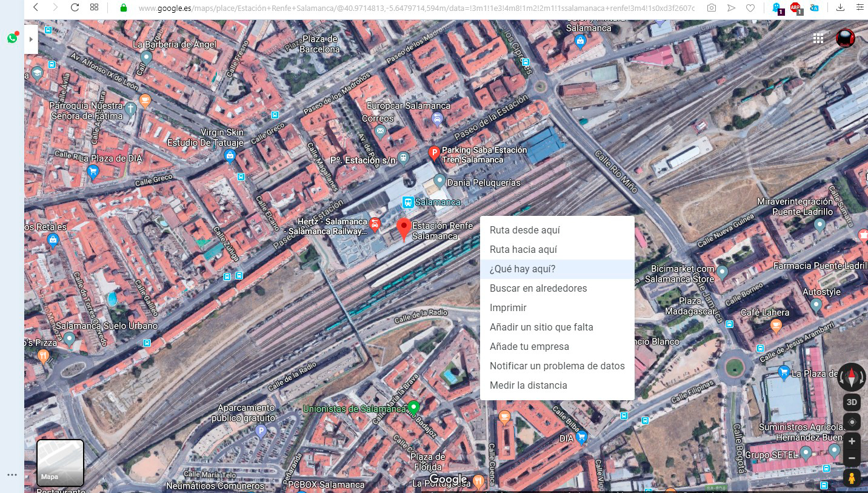The width and height of the screenshot is (868, 493).
Task: Choose 'Medir la distancia' menu entry
Action: 557,386
